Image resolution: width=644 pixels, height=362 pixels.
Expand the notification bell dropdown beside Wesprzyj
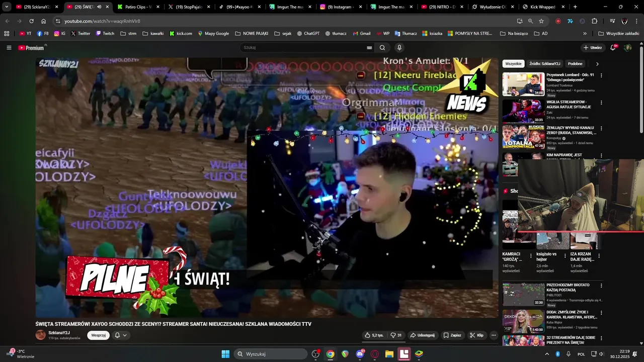[x=120, y=335]
